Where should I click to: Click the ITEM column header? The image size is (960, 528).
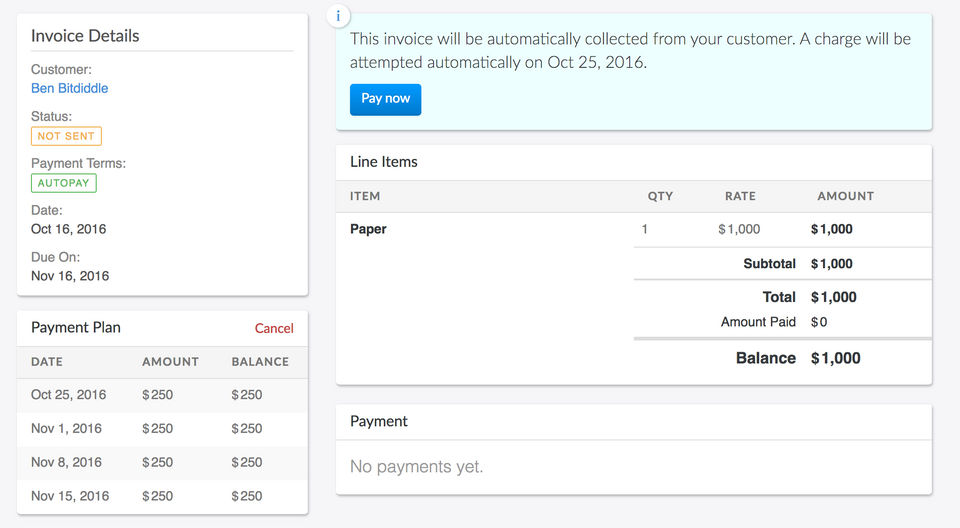(365, 196)
